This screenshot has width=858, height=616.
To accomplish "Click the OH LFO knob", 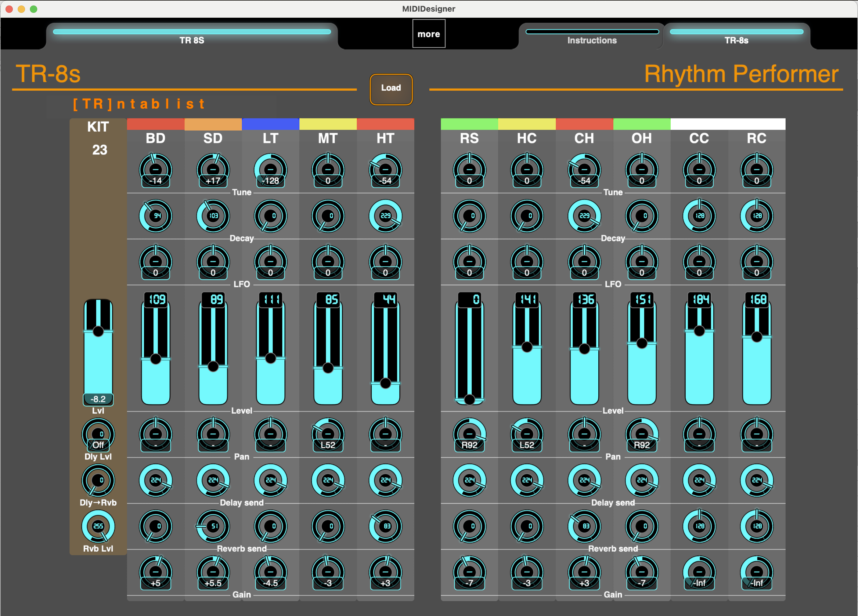I will pyautogui.click(x=642, y=262).
